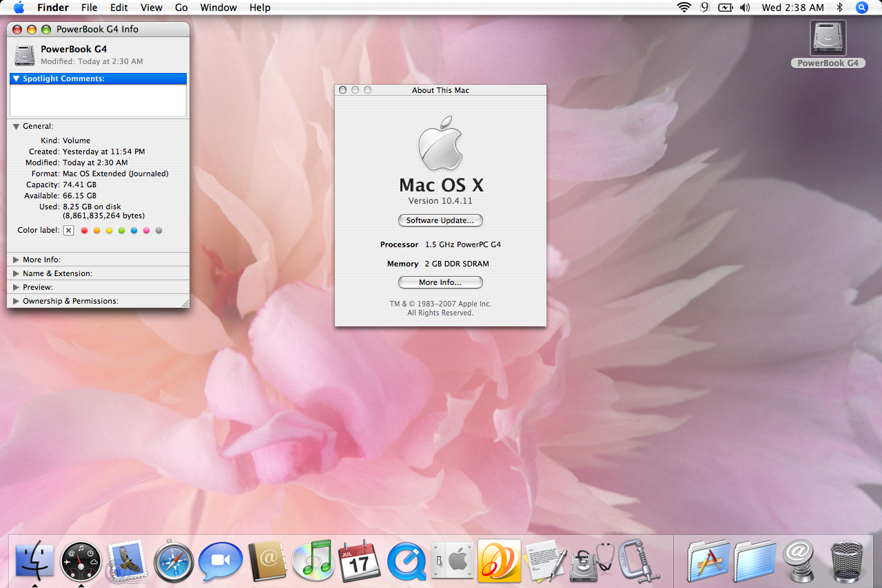The height and width of the screenshot is (588, 882).
Task: Launch QuickTime Player from the Dock
Action: (x=407, y=561)
